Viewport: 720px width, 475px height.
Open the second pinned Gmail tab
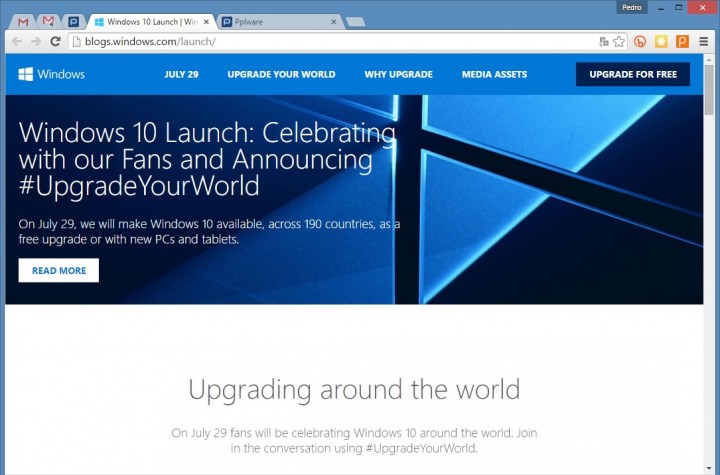tap(48, 21)
